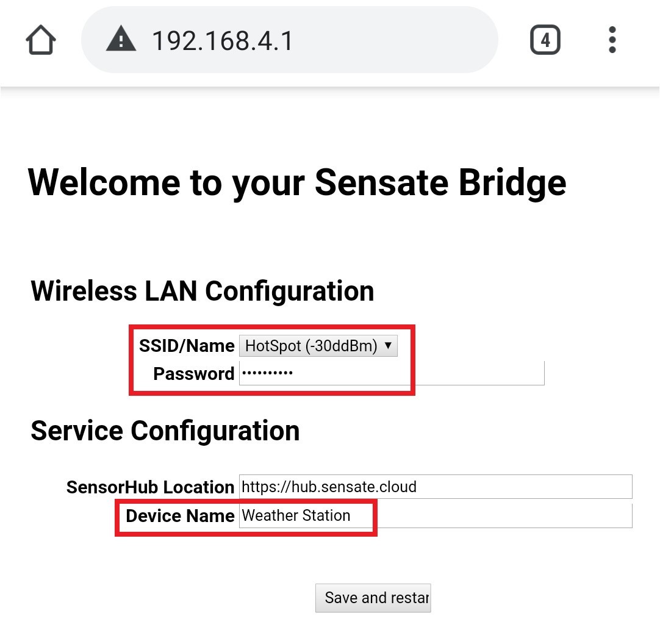Click the Password label text
Image resolution: width=660 pixels, height=644 pixels.
point(193,373)
